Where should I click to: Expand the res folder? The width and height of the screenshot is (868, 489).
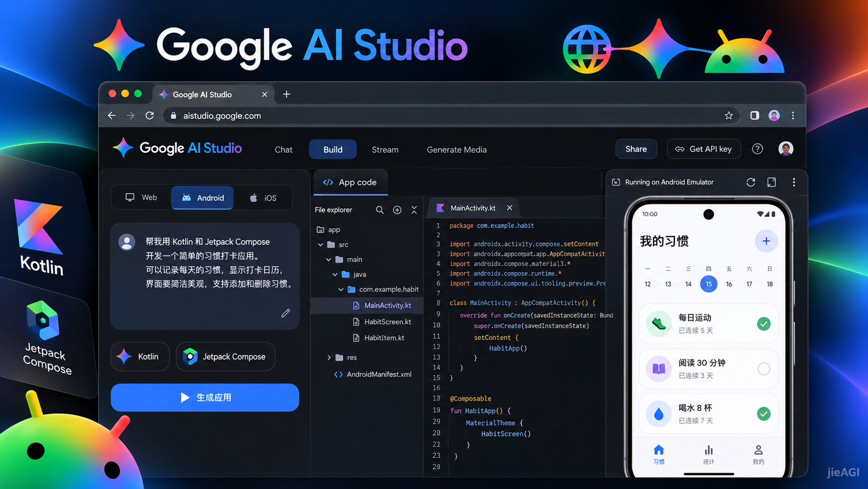[x=329, y=358]
